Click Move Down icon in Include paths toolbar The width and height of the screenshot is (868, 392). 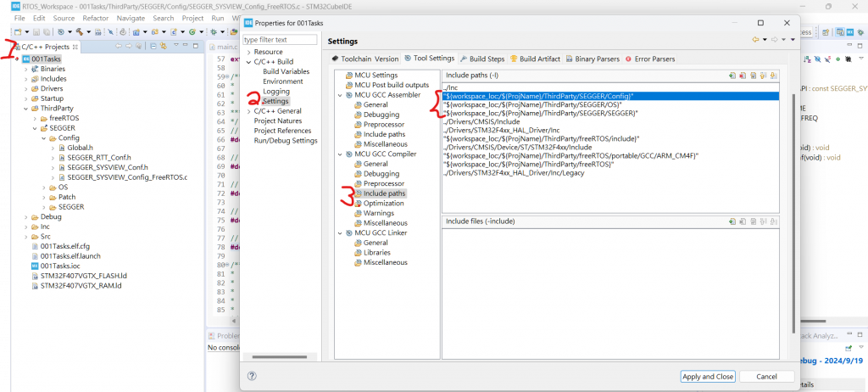coord(773,76)
